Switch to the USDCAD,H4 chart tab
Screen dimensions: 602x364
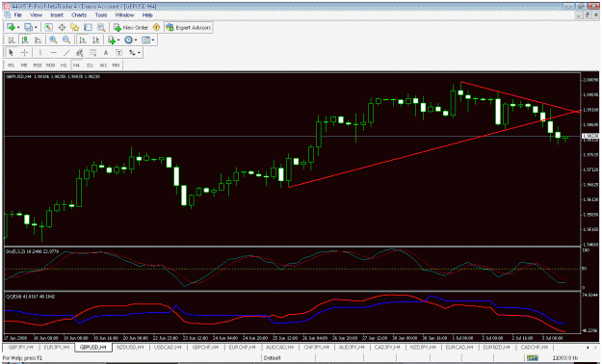pyautogui.click(x=168, y=347)
